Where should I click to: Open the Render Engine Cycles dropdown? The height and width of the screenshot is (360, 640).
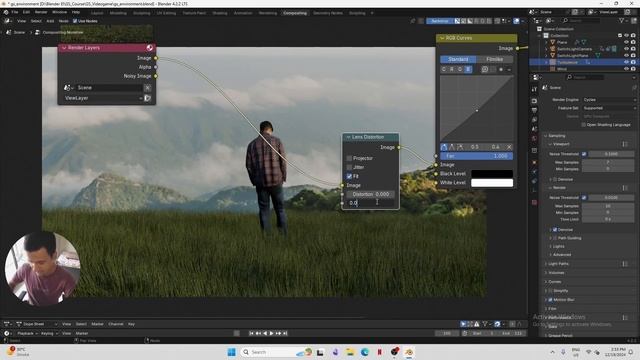point(609,100)
